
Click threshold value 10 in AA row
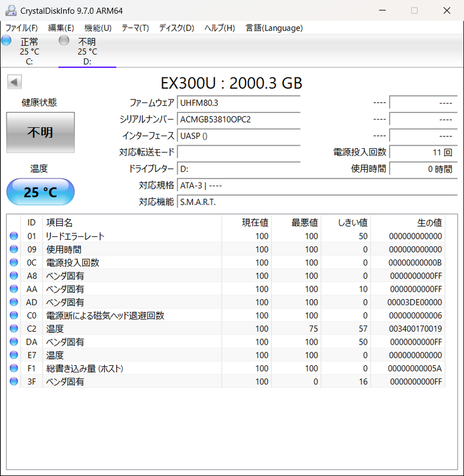(x=363, y=289)
